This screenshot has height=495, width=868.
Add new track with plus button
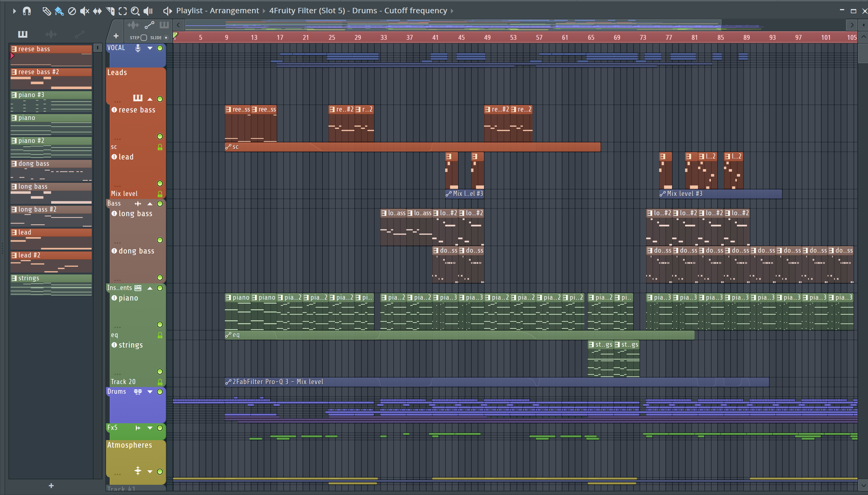point(116,36)
